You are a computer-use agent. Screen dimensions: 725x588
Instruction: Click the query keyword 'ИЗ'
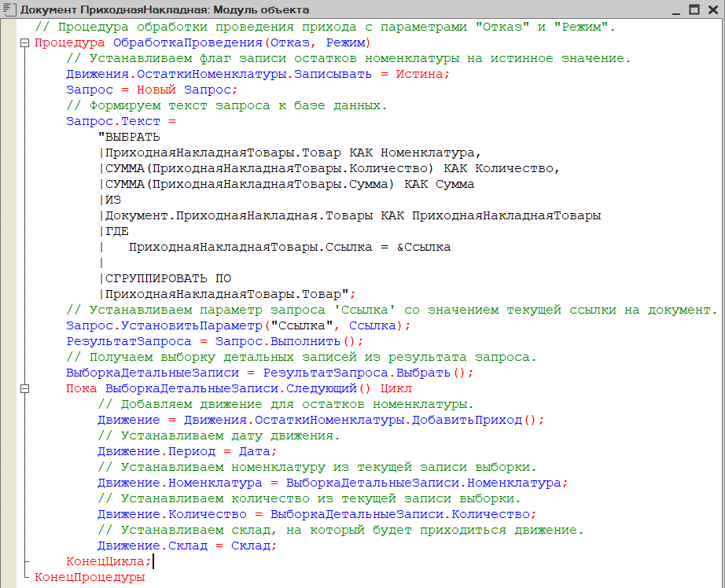[x=113, y=200]
